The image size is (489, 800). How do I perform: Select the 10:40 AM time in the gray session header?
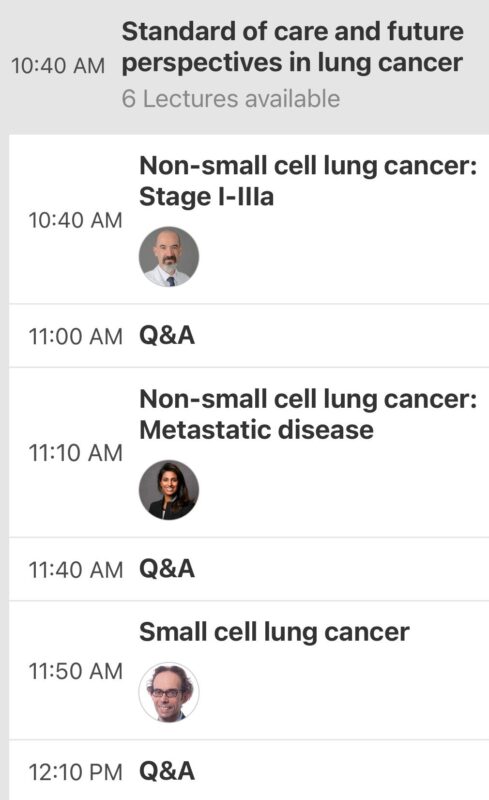[58, 66]
